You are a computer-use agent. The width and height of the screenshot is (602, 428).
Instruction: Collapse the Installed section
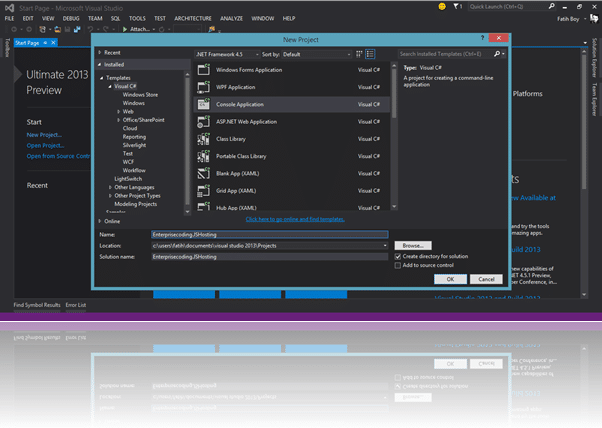100,64
